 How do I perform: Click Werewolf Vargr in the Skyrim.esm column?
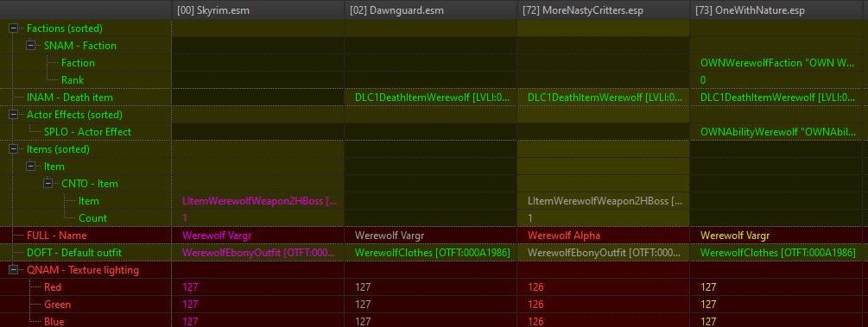click(x=258, y=236)
